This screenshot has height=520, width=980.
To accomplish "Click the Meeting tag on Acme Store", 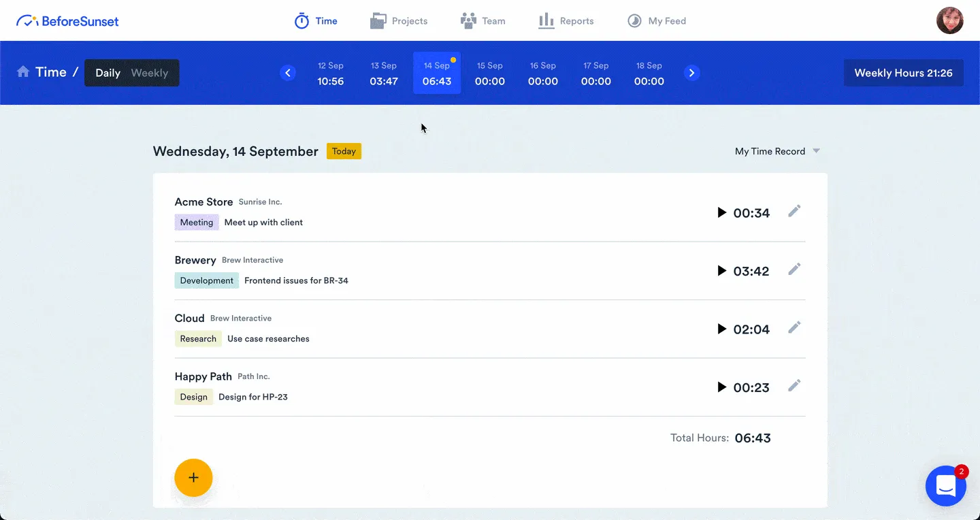I will [197, 223].
